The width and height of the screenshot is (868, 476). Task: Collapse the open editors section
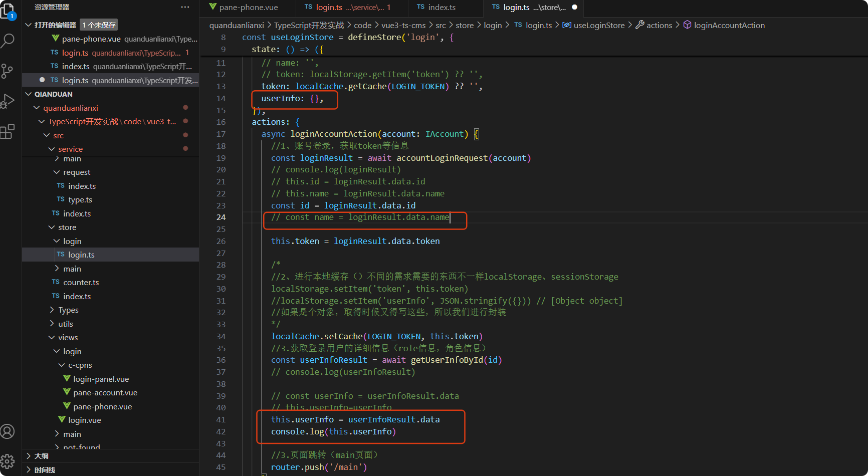click(29, 25)
